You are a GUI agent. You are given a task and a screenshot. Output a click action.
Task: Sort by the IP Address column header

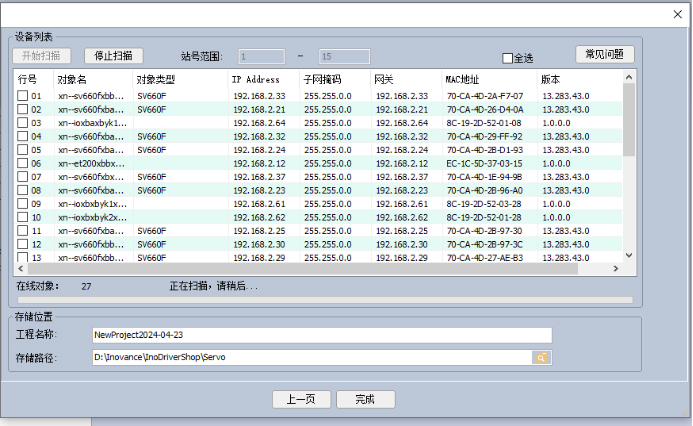(x=255, y=78)
